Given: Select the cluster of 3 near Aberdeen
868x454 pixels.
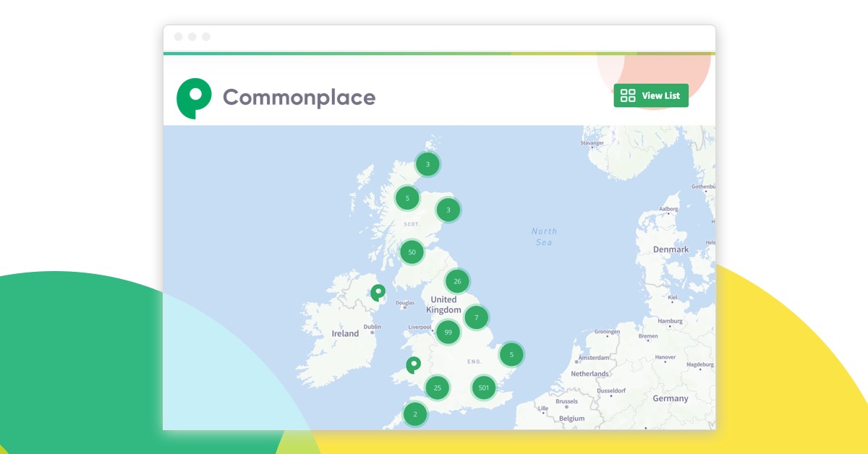Looking at the screenshot, I should pyautogui.click(x=448, y=210).
